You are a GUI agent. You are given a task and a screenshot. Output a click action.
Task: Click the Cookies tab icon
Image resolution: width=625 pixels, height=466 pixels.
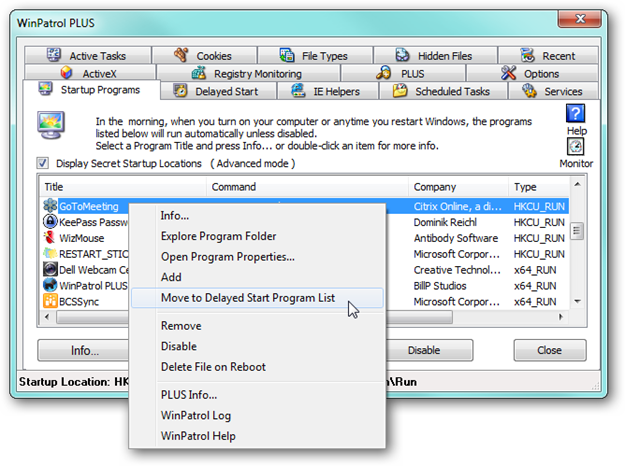(x=181, y=55)
